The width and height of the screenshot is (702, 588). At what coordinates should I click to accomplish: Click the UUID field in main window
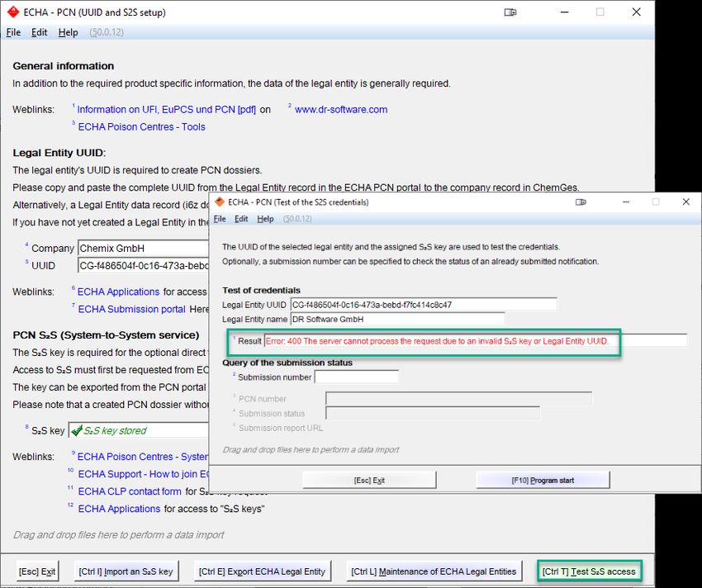click(x=143, y=266)
